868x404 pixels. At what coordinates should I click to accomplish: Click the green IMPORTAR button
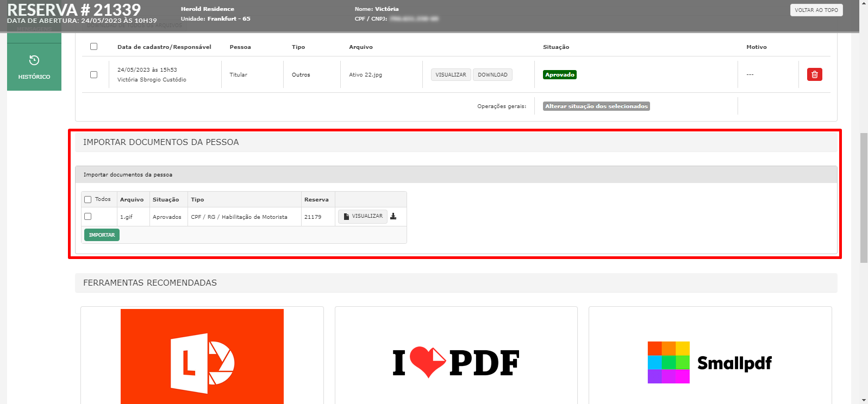tap(102, 235)
